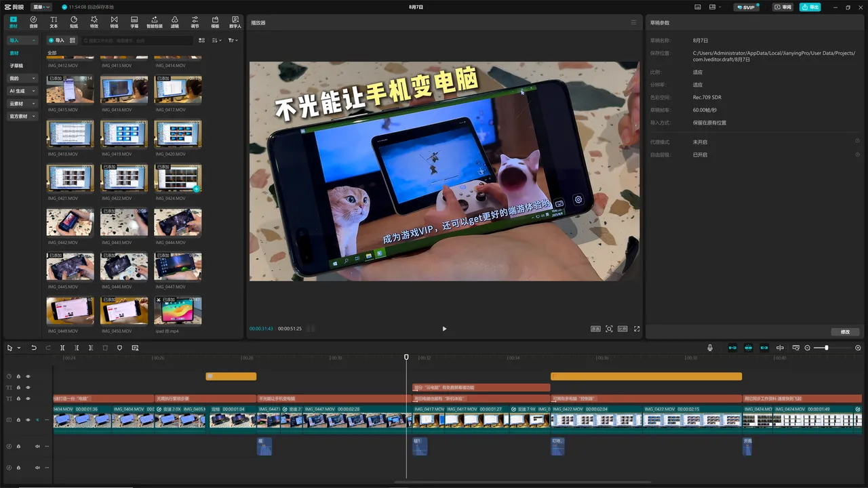Switch media list grid view icon
The height and width of the screenshot is (488, 868).
click(201, 41)
